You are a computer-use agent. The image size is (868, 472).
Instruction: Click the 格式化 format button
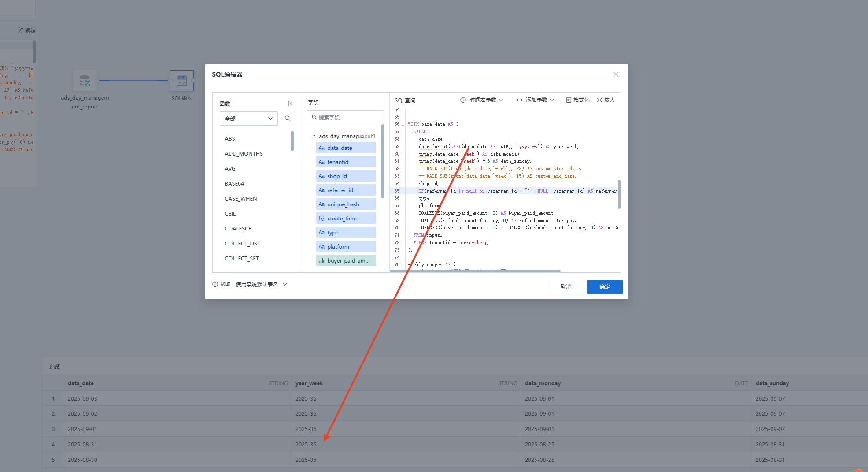point(577,100)
